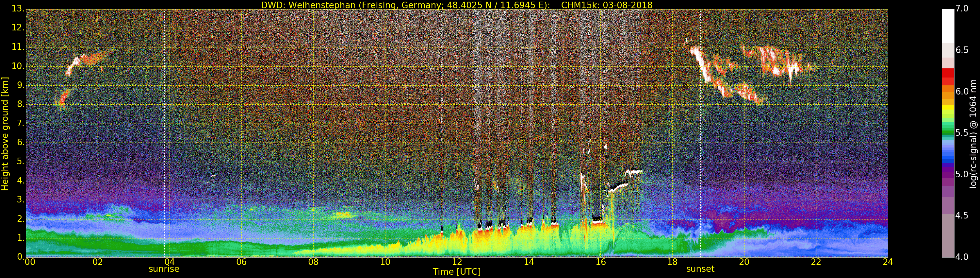Image resolution: width=980 pixels, height=278 pixels.
Task: Click the colorbar tick label '5.0'
Action: click(x=962, y=174)
